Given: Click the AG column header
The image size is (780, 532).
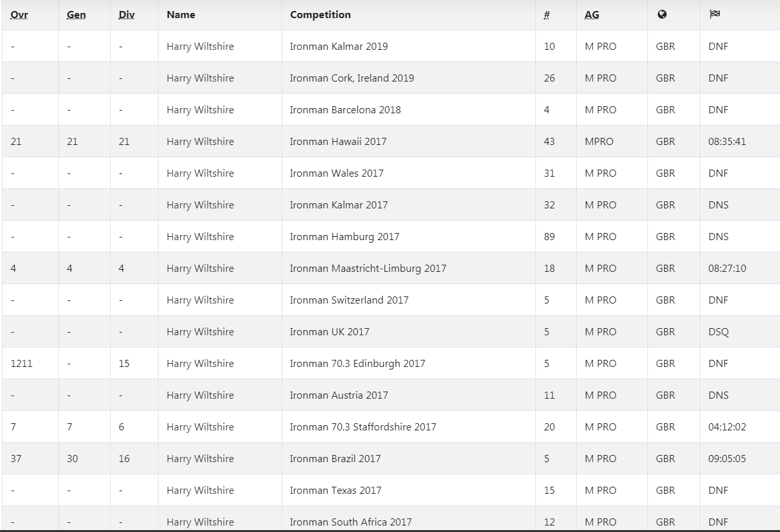Looking at the screenshot, I should point(592,15).
